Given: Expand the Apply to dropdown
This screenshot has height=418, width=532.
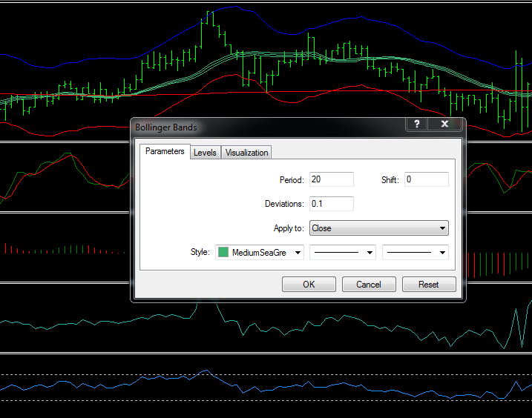Looking at the screenshot, I should click(378, 228).
